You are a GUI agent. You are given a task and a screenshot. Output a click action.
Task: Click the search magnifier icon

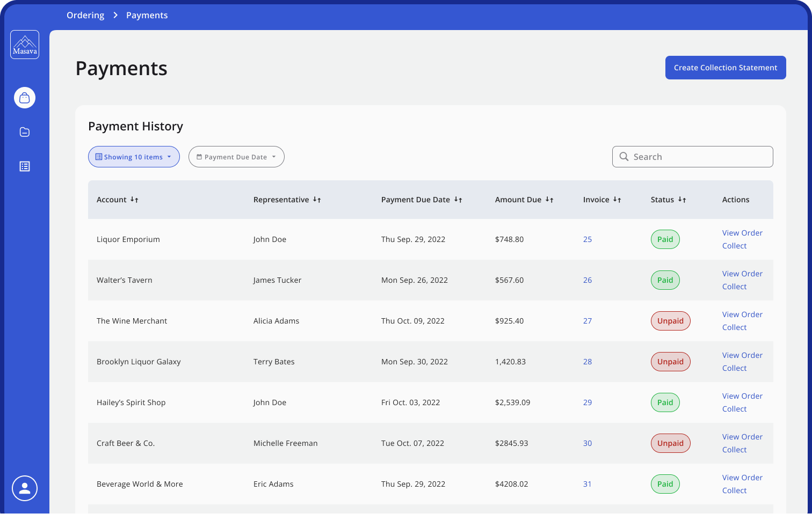[x=624, y=157]
